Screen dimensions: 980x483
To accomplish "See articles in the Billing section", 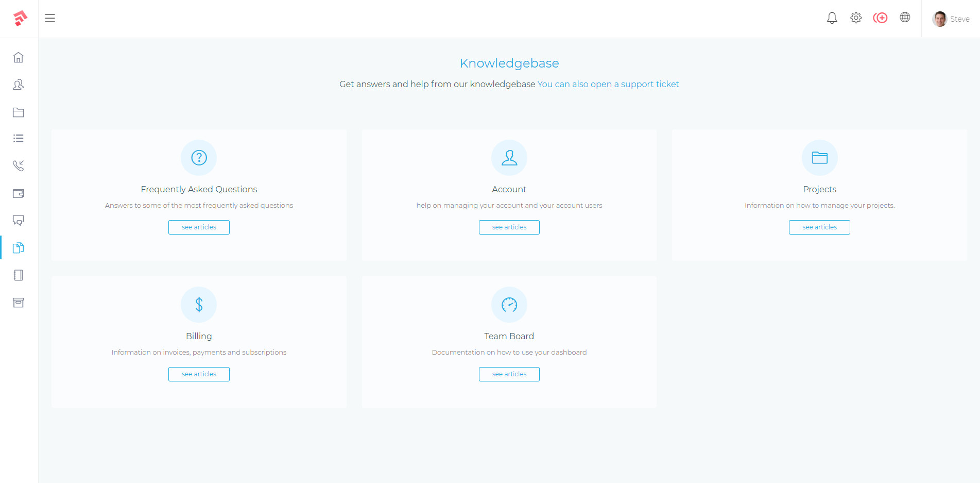I will (199, 374).
